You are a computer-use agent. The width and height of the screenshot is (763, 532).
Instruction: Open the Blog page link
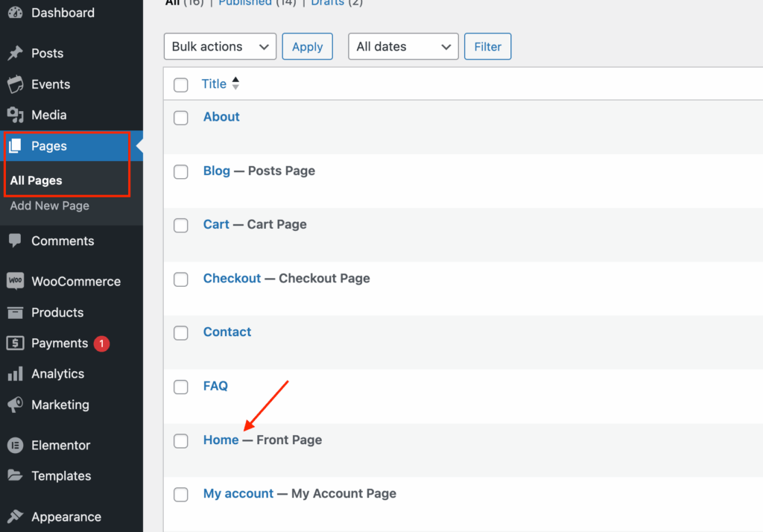(217, 171)
